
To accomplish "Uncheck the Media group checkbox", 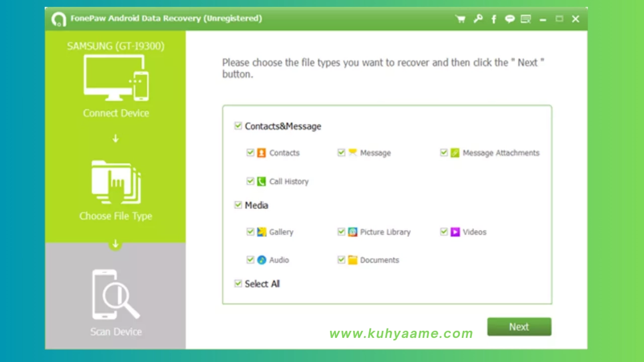I will pos(238,205).
